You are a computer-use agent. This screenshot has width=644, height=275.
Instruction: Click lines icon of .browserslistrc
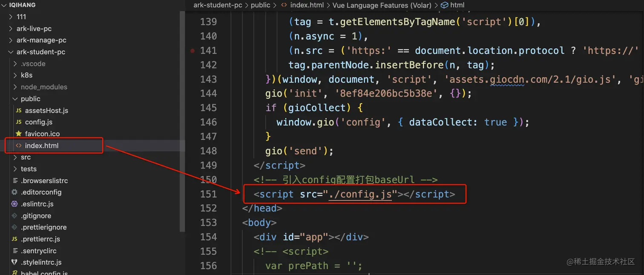pos(15,180)
